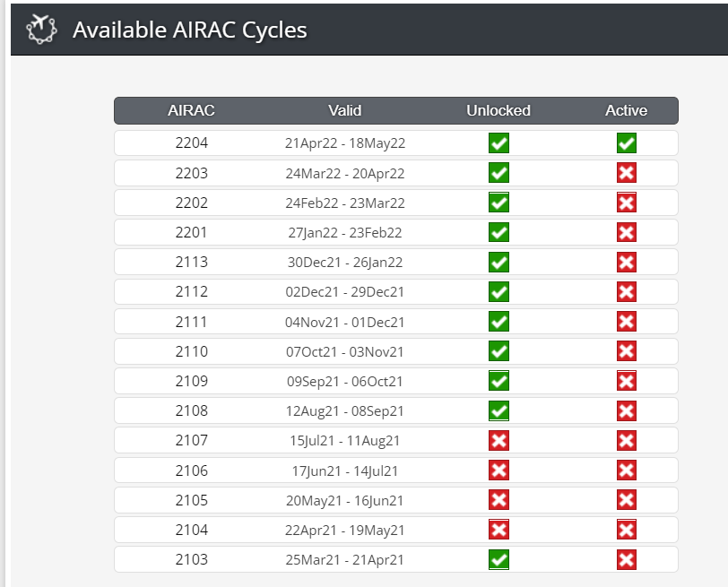Click the Active column header
Screen dimensions: 728x587
point(626,110)
